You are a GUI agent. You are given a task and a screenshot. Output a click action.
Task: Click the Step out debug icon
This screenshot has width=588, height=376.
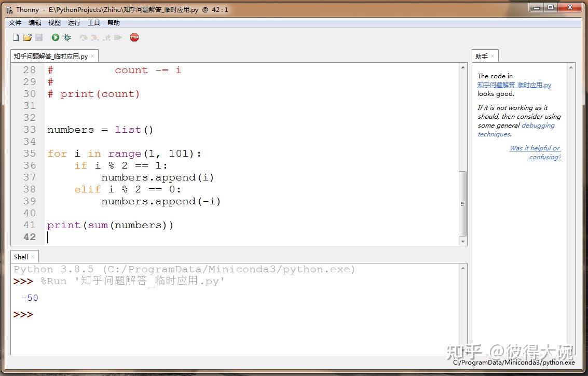pos(105,37)
